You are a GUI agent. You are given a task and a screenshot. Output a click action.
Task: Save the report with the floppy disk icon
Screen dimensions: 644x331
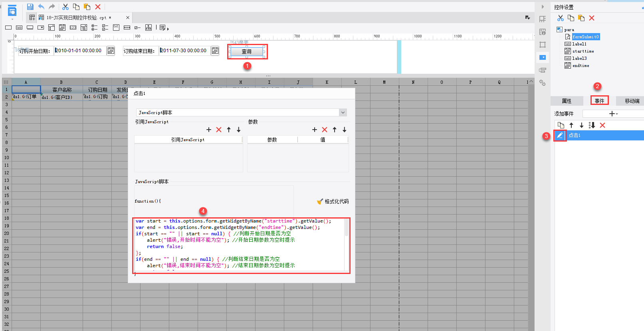(30, 7)
